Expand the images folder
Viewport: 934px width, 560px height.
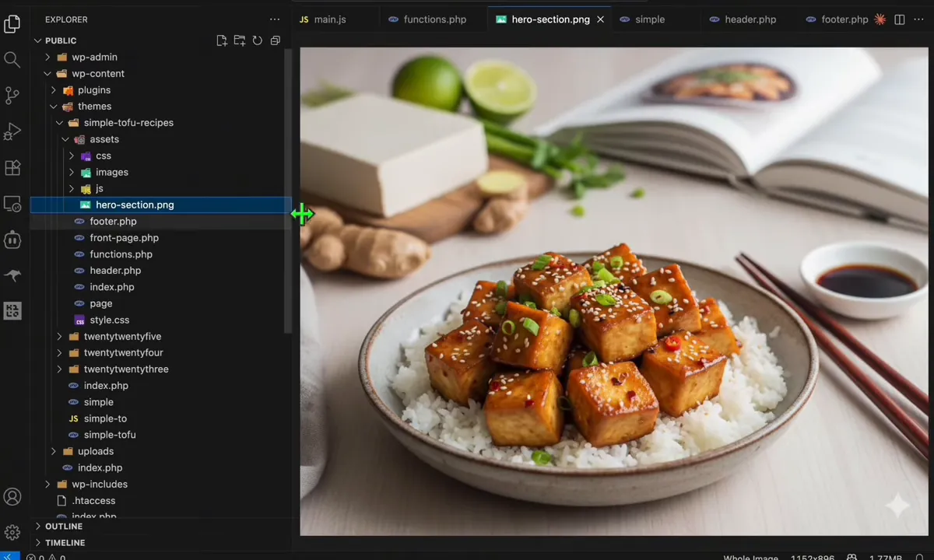pos(72,172)
